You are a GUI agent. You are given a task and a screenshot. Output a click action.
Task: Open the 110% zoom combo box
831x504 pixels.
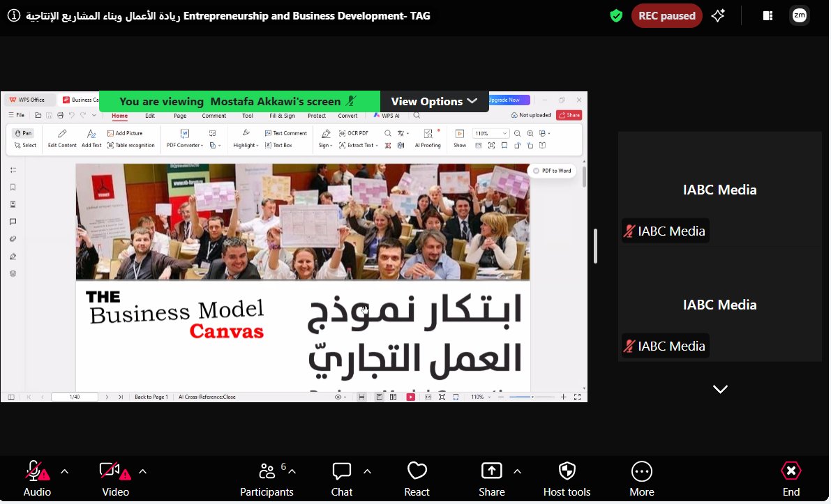(491, 133)
